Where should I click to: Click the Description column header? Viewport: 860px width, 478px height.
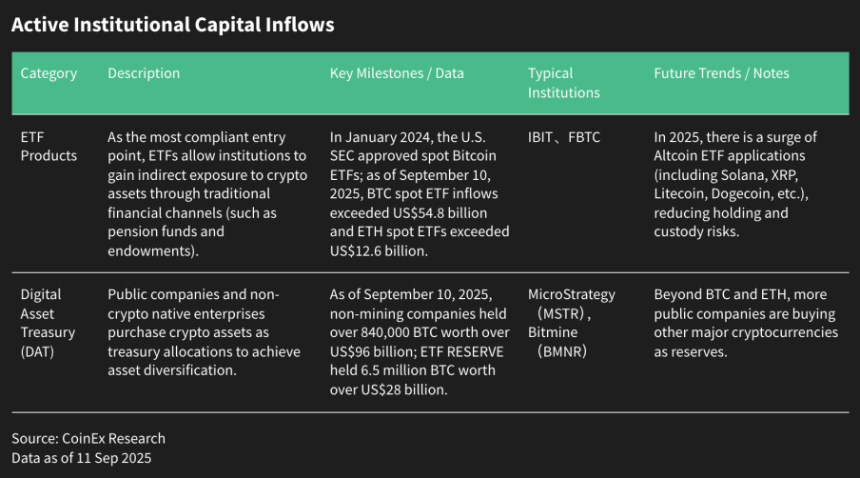144,74
